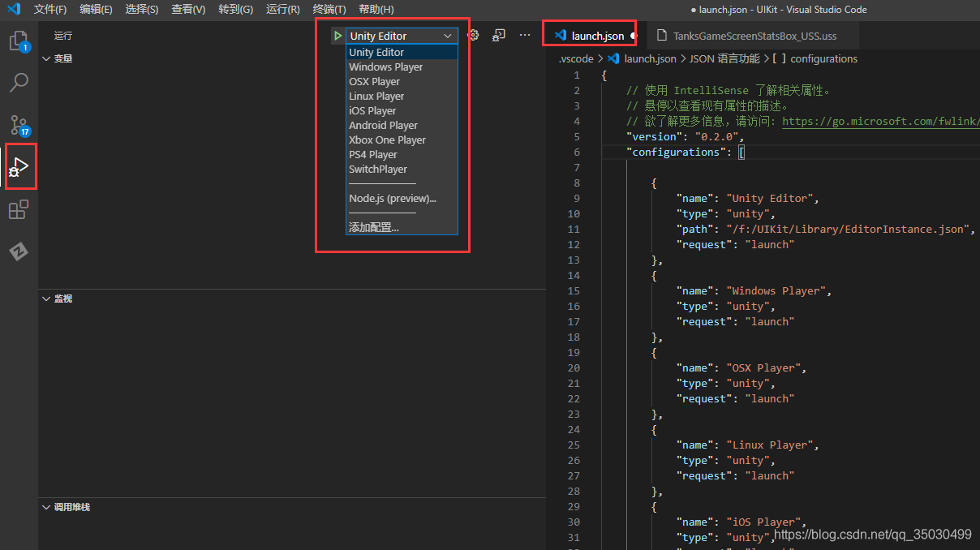Select 添加配置... option in the list
The height and width of the screenshot is (550, 980).
tap(374, 227)
